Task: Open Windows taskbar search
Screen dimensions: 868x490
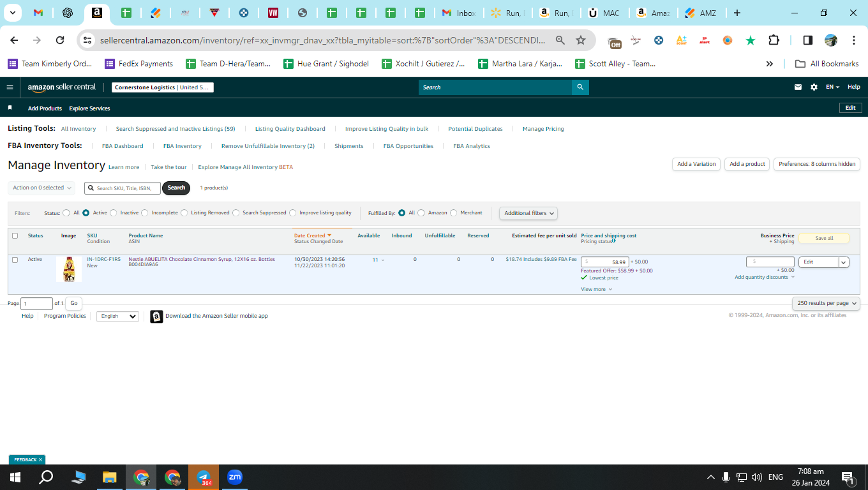Action: tap(46, 477)
